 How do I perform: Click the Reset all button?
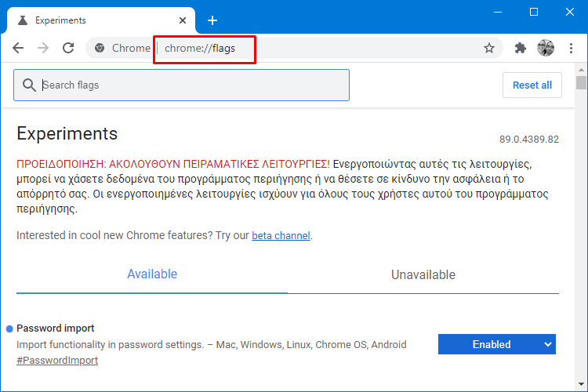pos(532,85)
